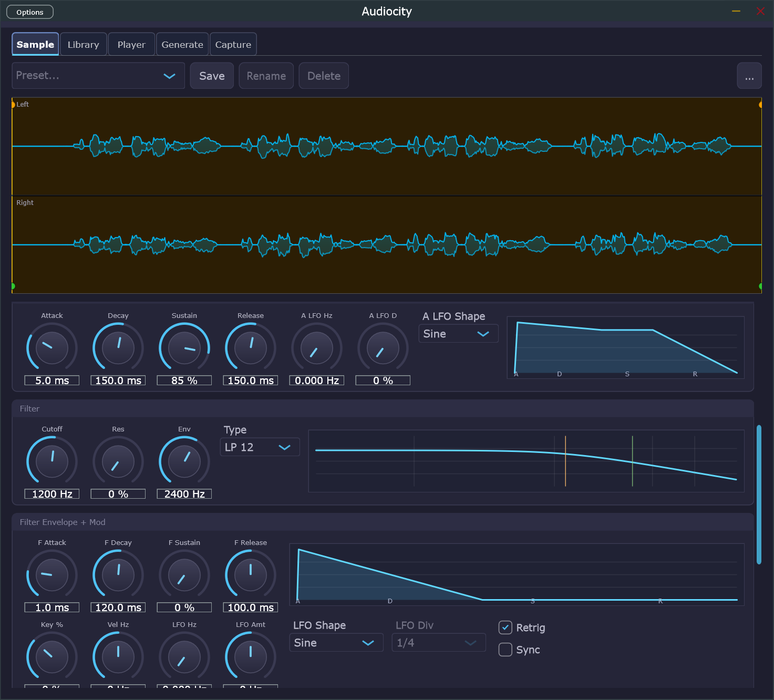
Task: Open the Capture tab
Action: point(233,44)
